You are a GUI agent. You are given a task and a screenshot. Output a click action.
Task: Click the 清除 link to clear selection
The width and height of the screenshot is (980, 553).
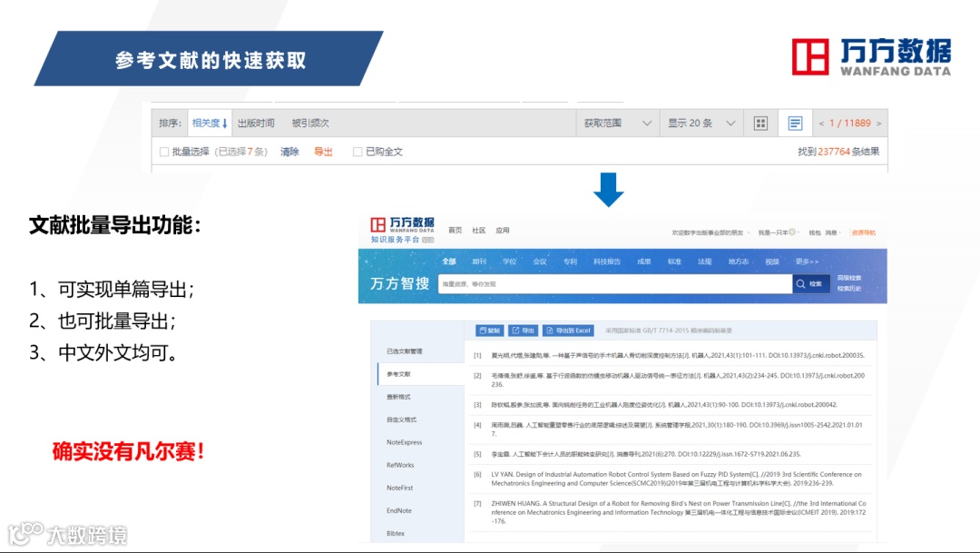point(289,152)
